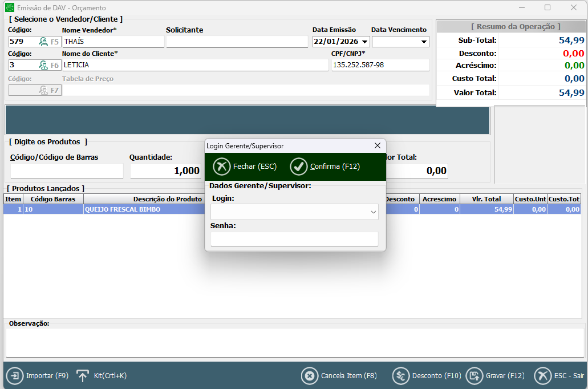The image size is (588, 389).
Task: Select the QUEIJO FRESCAL BIMBO row
Action: [x=143, y=209]
